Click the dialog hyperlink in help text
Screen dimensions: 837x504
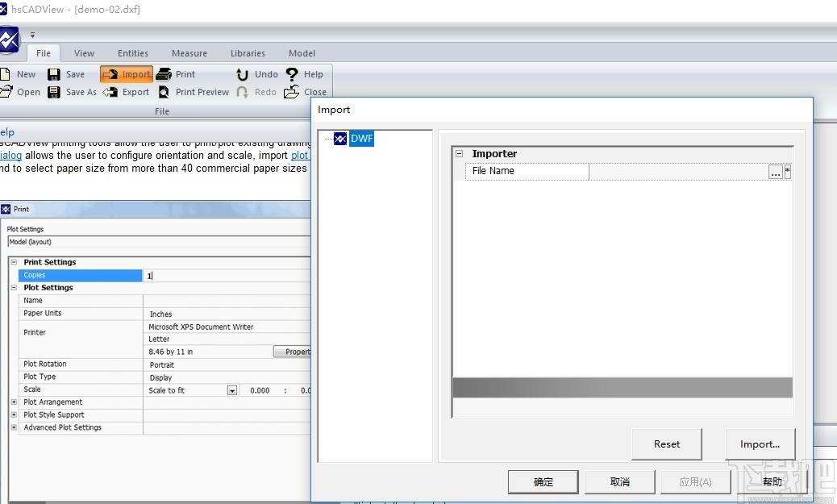coord(10,156)
